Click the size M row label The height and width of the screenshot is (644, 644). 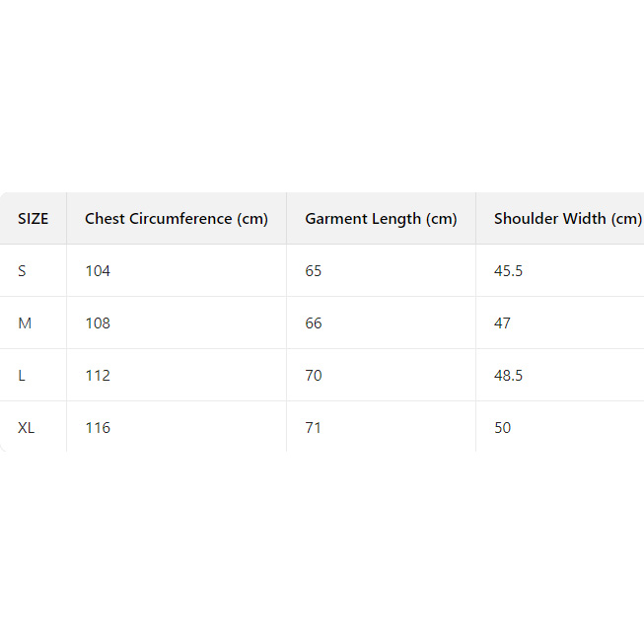point(25,323)
